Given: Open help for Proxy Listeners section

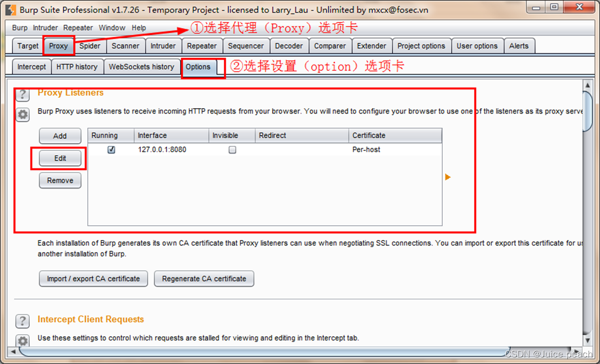Looking at the screenshot, I should (23, 94).
